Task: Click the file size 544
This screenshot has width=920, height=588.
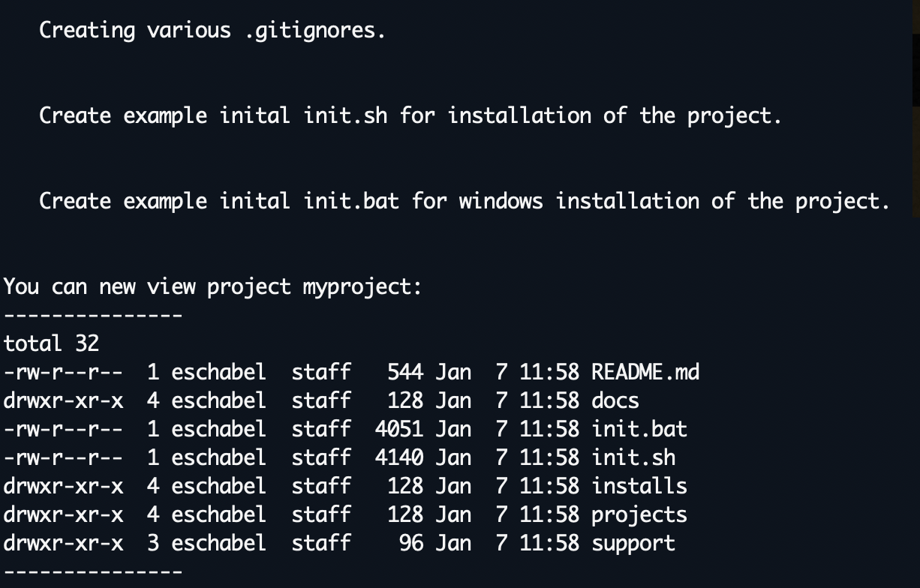Action: pyautogui.click(x=405, y=372)
